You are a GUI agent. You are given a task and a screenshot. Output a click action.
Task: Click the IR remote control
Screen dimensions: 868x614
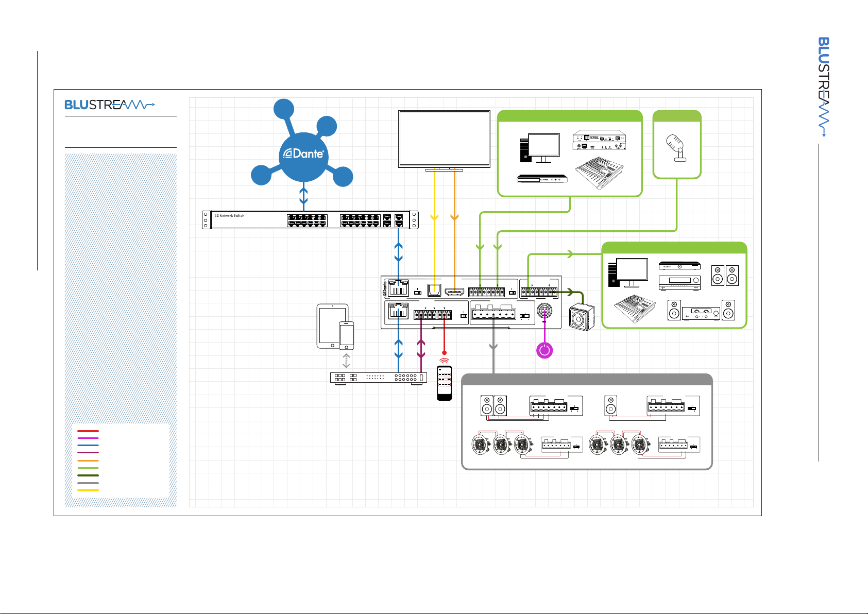[444, 383]
